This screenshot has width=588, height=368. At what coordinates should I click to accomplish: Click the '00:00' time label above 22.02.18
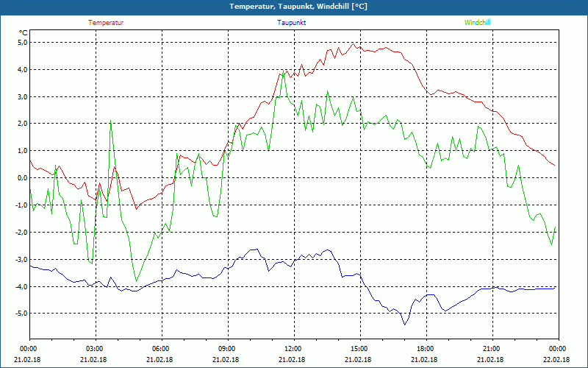click(557, 349)
